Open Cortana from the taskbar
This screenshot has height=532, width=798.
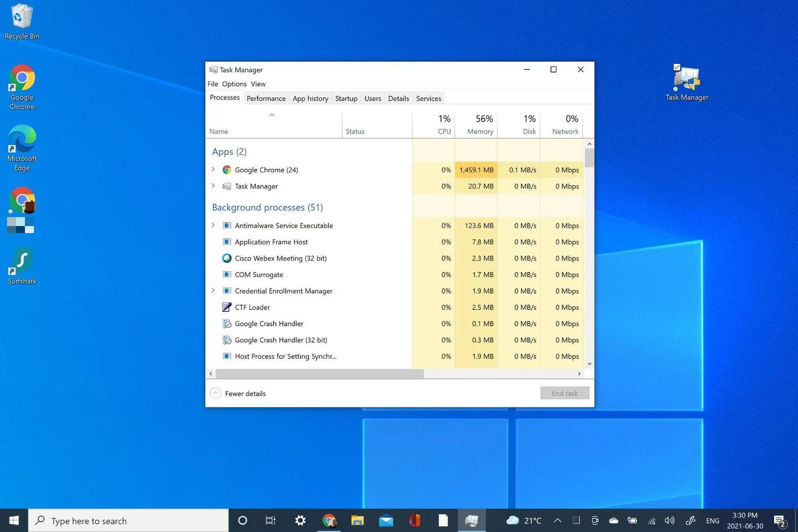point(243,520)
